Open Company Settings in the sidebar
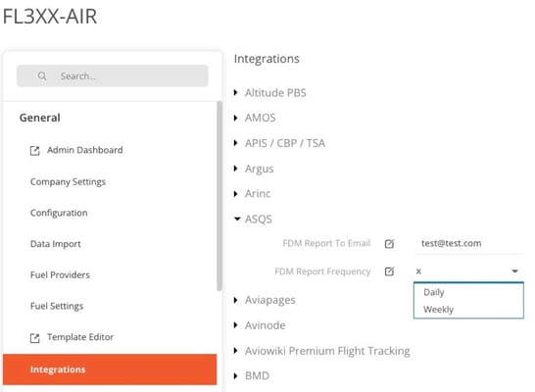Image resolution: width=535 pixels, height=392 pixels. coord(68,182)
